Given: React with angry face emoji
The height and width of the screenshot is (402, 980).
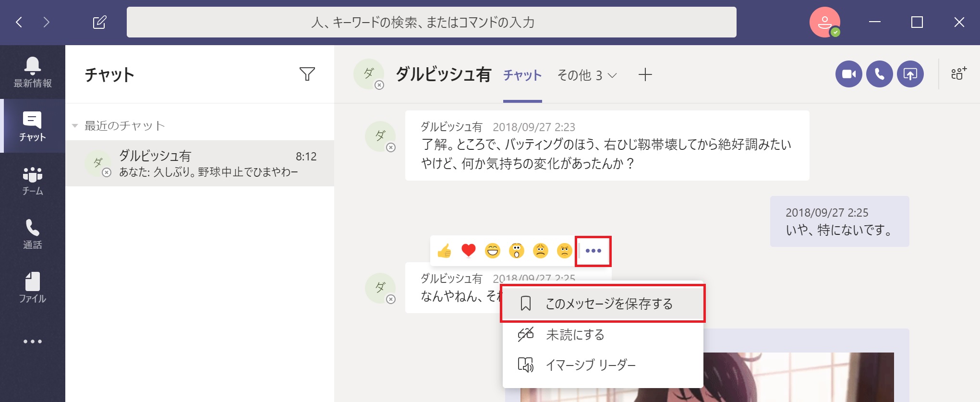Looking at the screenshot, I should (565, 251).
